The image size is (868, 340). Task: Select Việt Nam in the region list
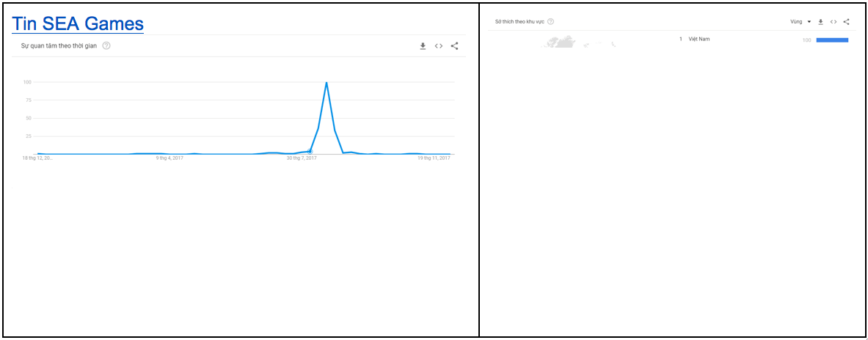(x=699, y=39)
